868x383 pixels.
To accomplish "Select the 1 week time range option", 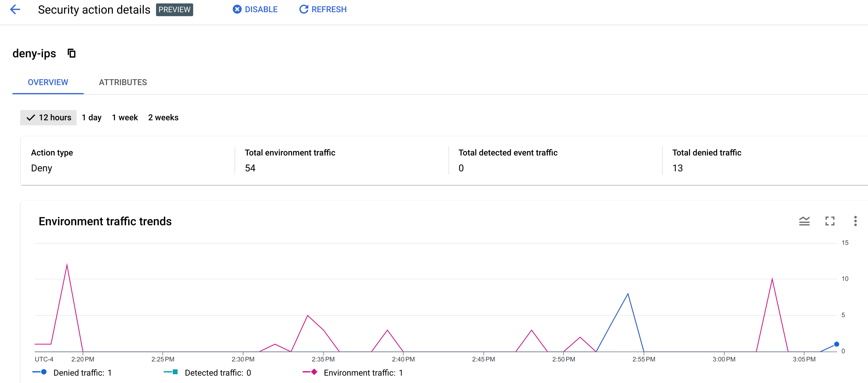I will click(125, 117).
